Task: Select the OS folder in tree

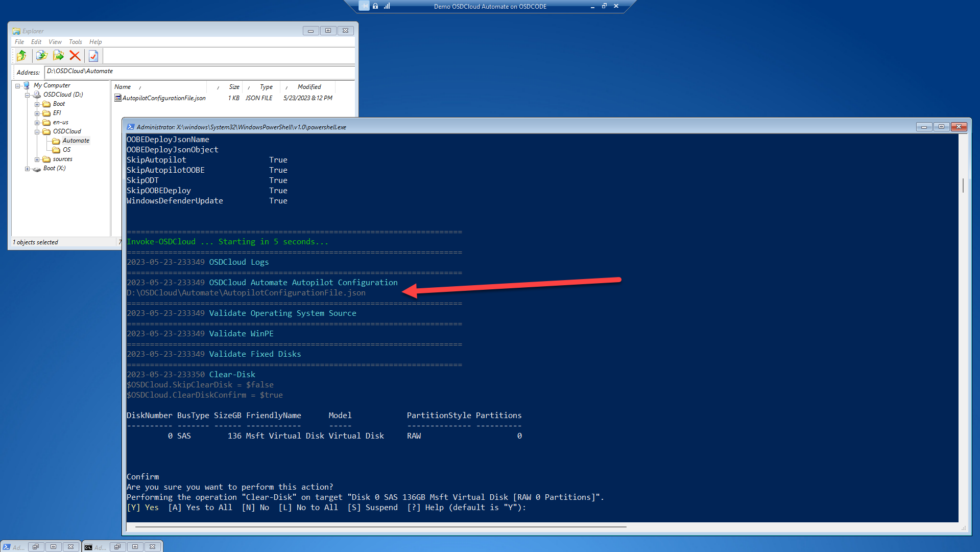Action: tap(66, 150)
